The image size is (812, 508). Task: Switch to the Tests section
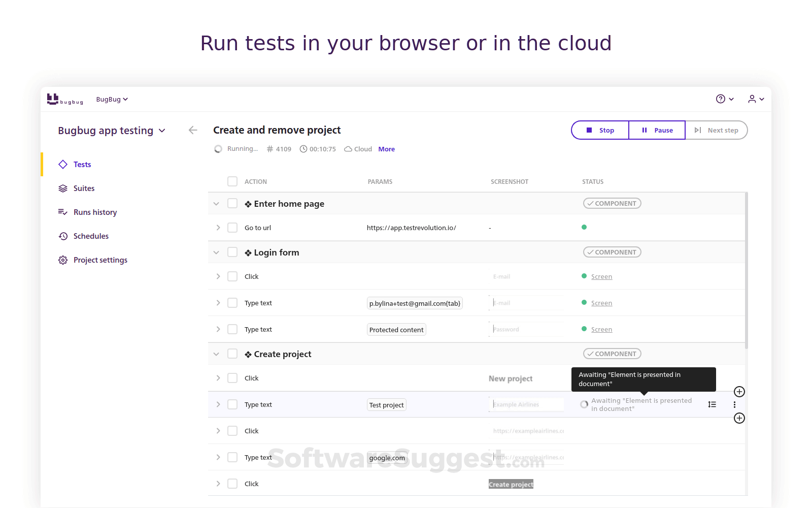click(82, 164)
